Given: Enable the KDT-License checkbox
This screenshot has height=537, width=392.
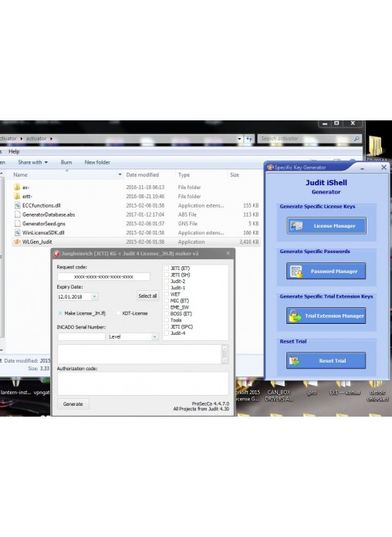Looking at the screenshot, I should (x=118, y=313).
